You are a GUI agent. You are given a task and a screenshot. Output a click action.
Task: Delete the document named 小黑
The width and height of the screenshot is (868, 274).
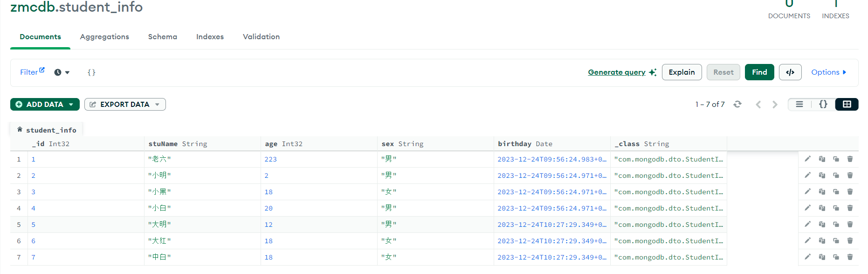click(850, 192)
